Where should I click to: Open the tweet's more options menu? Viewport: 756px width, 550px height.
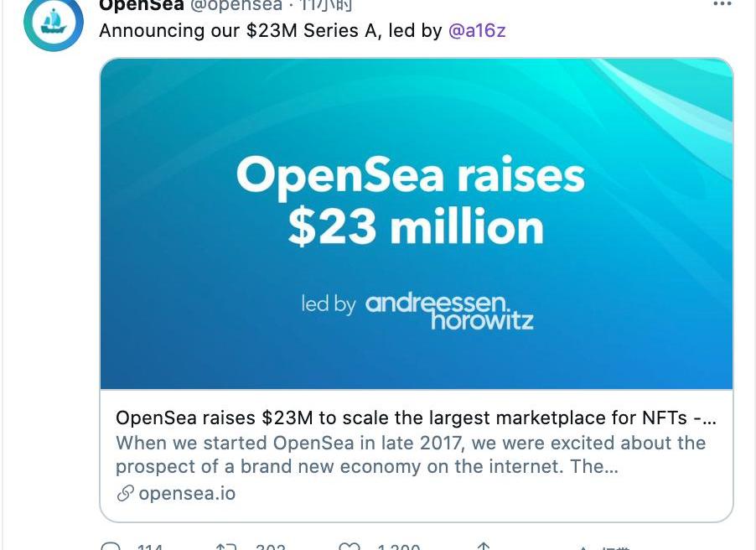(722, 4)
